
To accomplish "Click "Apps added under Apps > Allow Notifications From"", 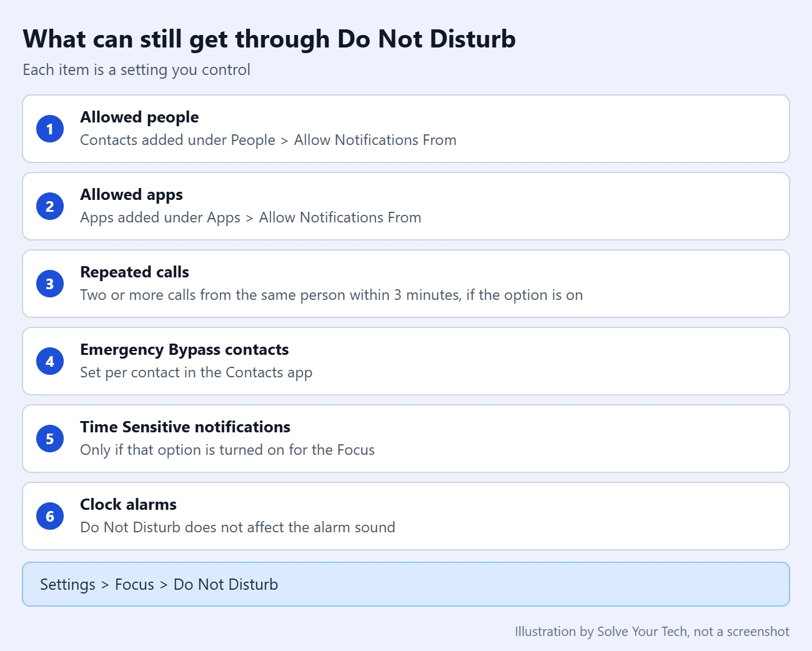I will click(250, 217).
